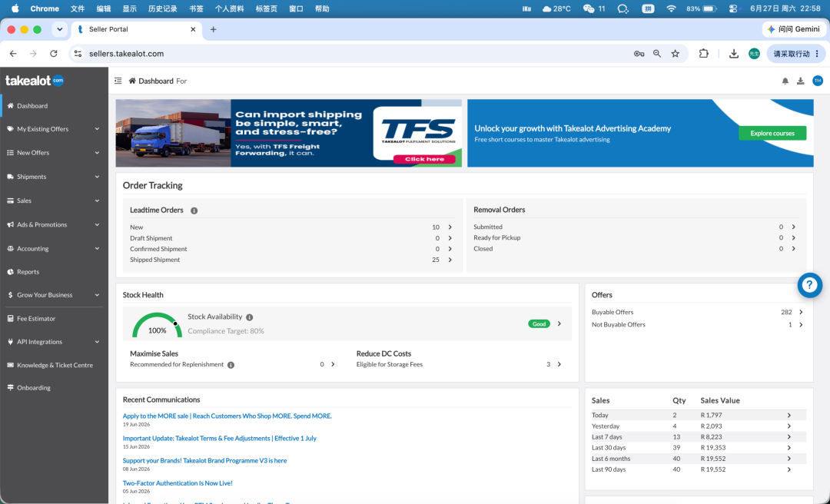Open the Last 7 days sales arrow
Screen dimensions: 830x504
tap(788, 436)
